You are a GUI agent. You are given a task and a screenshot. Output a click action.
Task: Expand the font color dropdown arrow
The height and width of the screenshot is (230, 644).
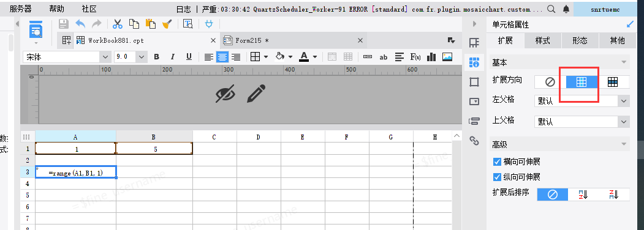(x=315, y=57)
